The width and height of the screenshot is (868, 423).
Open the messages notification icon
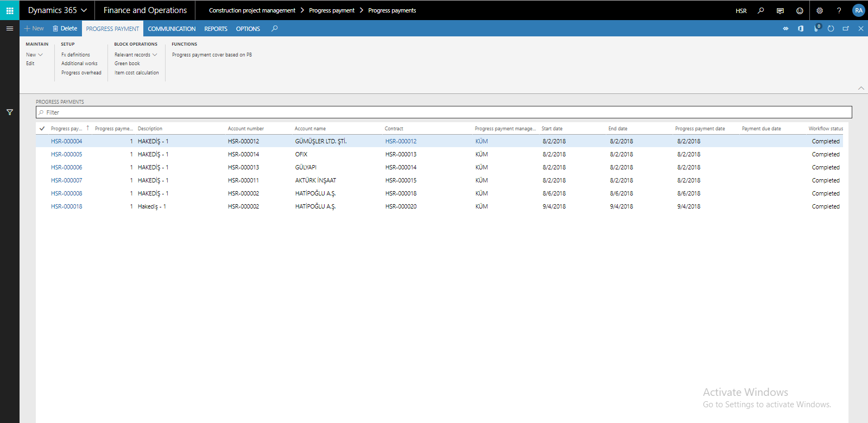[x=780, y=10]
